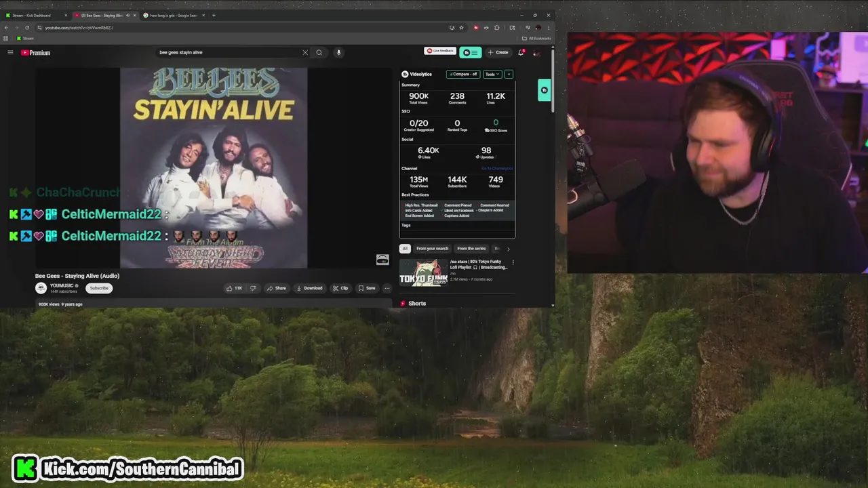Click the 238 Comments stat
The width and height of the screenshot is (868, 488).
[457, 98]
